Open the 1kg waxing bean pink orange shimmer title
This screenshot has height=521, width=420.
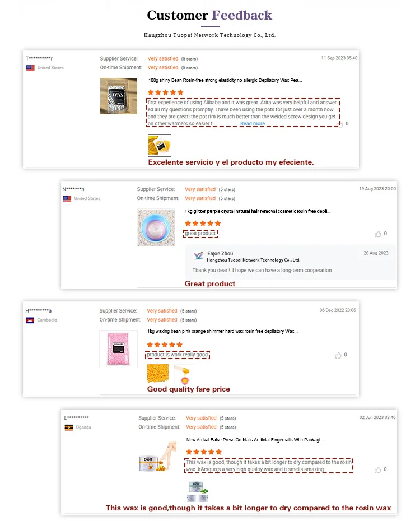coord(222,331)
